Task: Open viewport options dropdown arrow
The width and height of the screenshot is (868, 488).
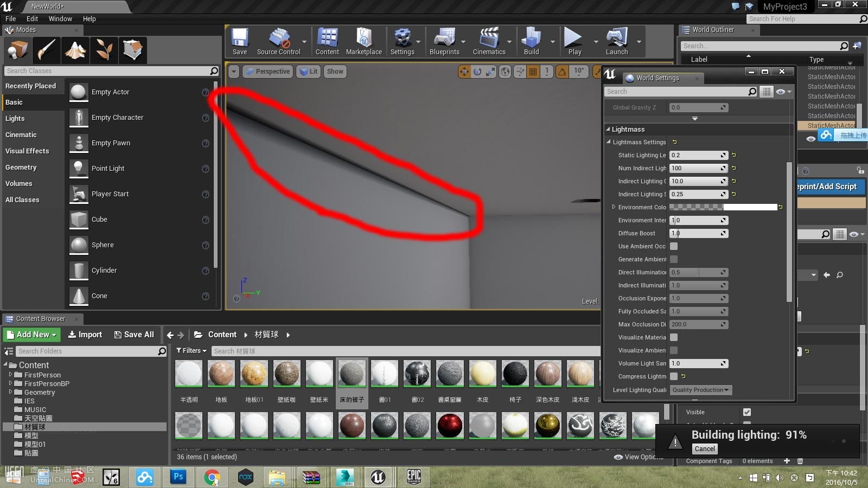Action: point(234,72)
